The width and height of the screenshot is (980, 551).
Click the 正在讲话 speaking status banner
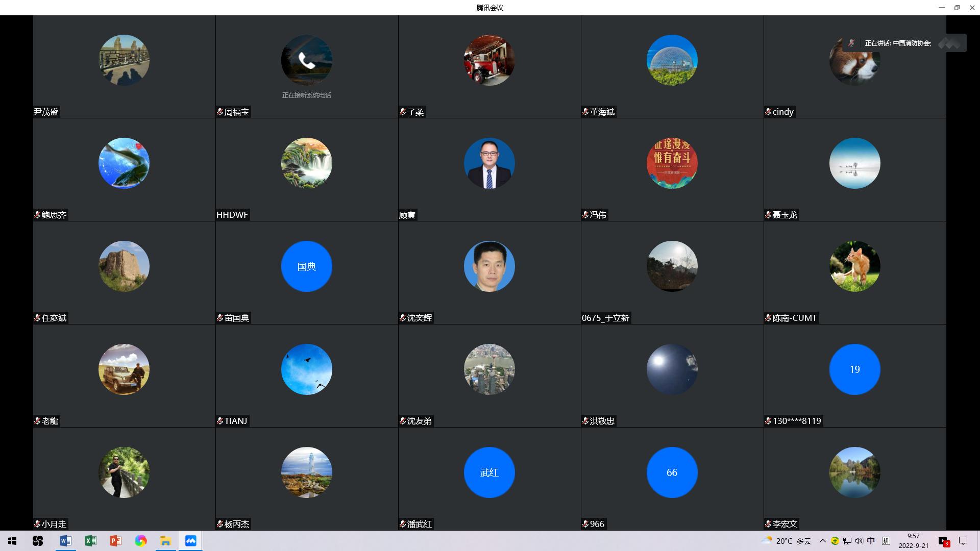[898, 43]
